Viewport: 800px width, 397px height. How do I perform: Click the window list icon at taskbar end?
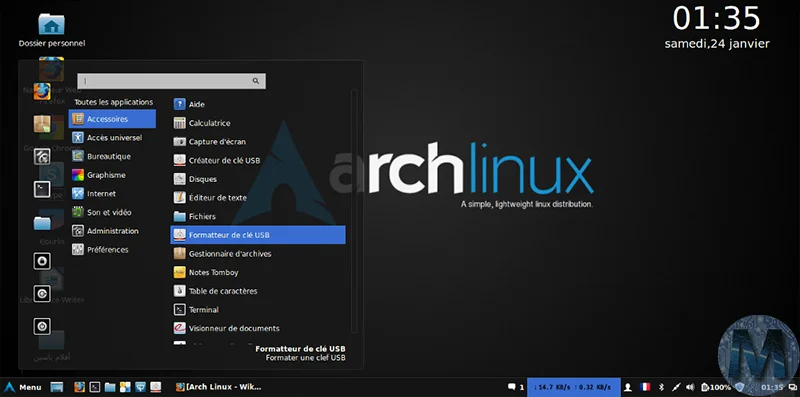tap(792, 387)
